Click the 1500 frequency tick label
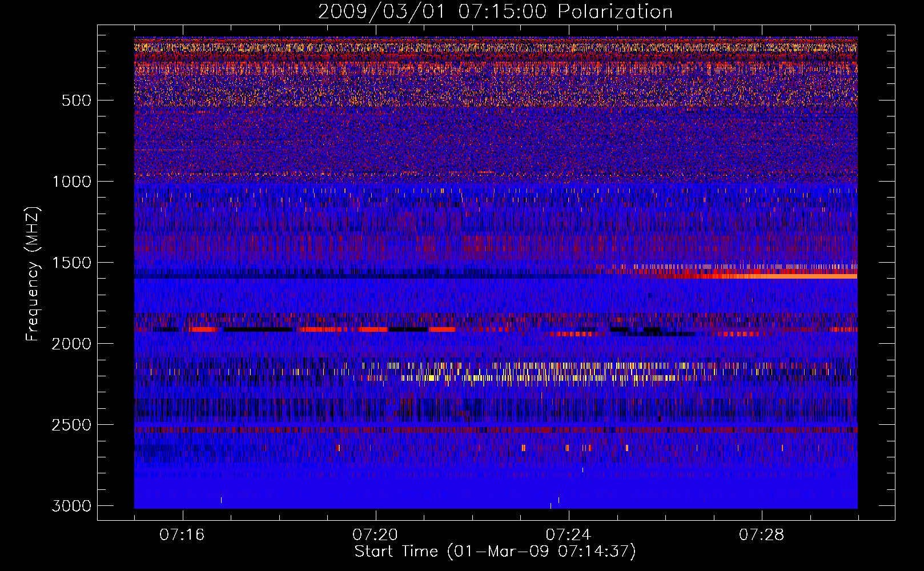The height and width of the screenshot is (571, 924). coord(71,263)
